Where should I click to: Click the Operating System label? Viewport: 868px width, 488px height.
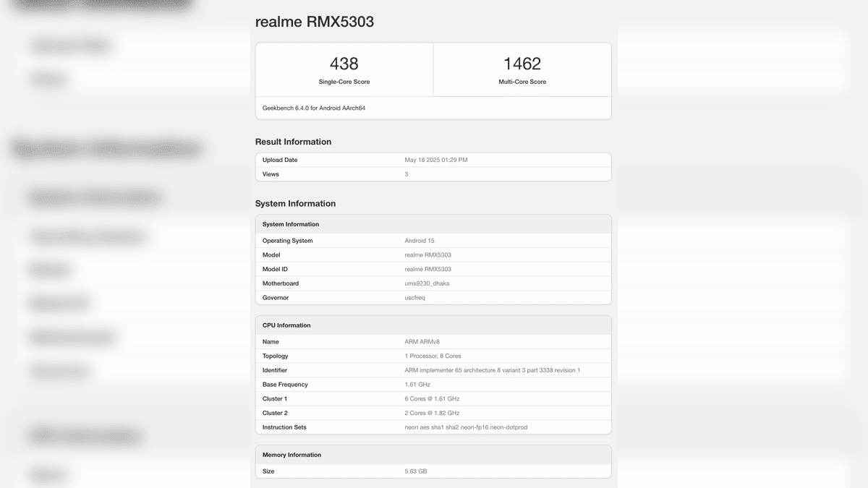[x=288, y=241]
